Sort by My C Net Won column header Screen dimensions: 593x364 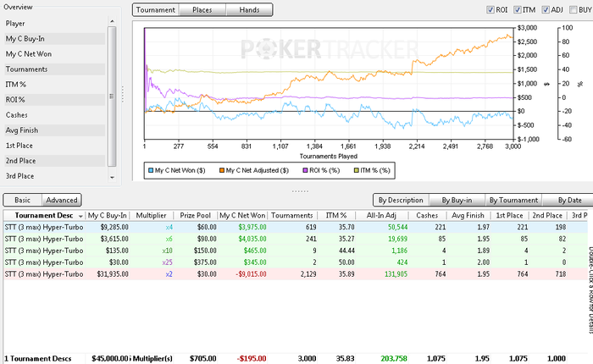(242, 216)
